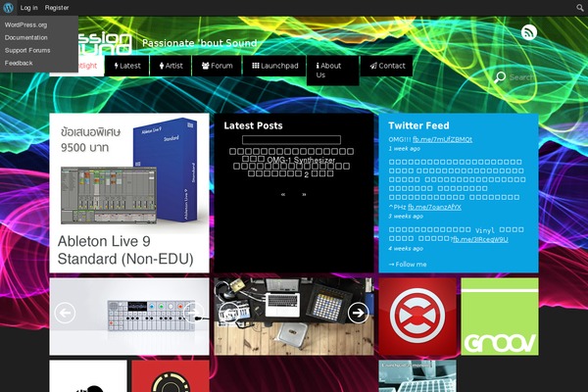The width and height of the screenshot is (588, 392).
Task: Click the Passionate 'bout Sound tagline
Action: click(200, 43)
